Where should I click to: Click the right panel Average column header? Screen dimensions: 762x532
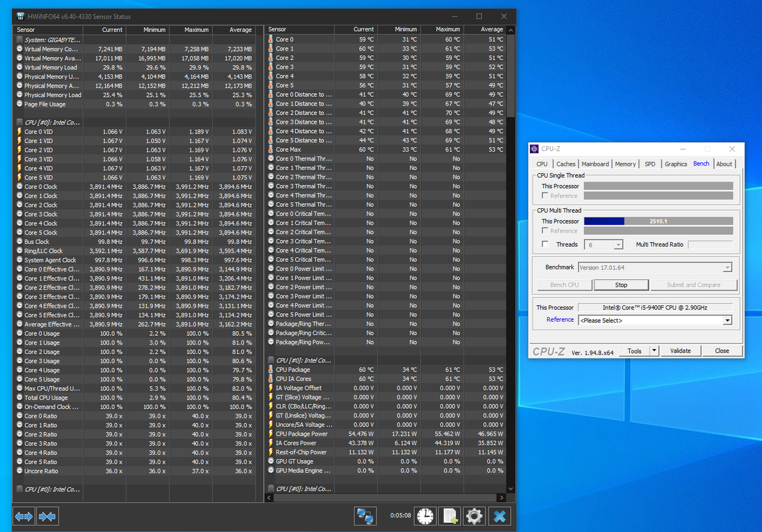click(485, 30)
